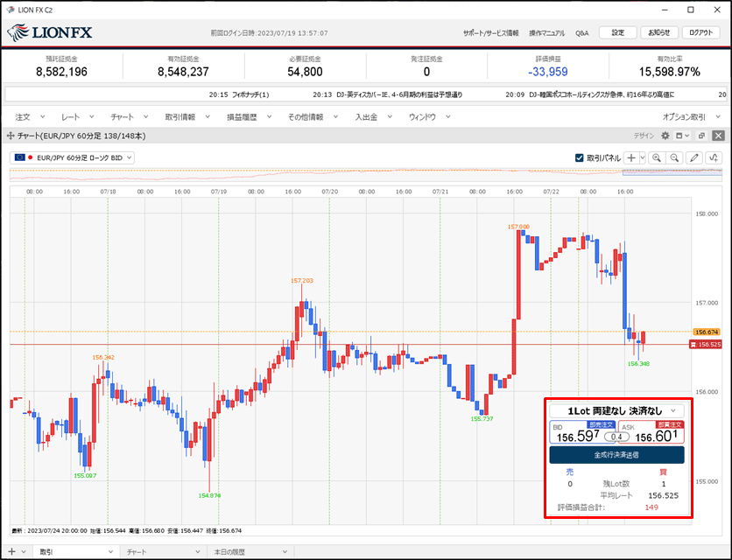Click the LIONFX logo

(x=50, y=32)
